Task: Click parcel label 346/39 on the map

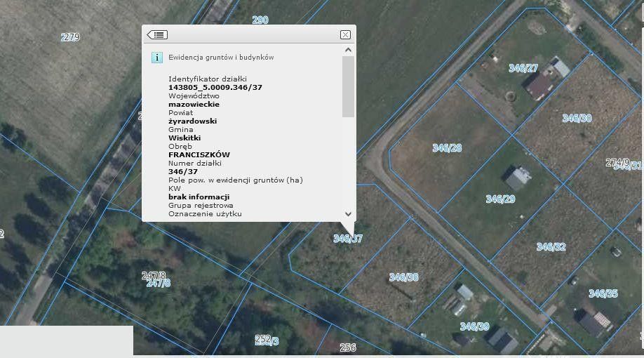Action: coord(474,326)
